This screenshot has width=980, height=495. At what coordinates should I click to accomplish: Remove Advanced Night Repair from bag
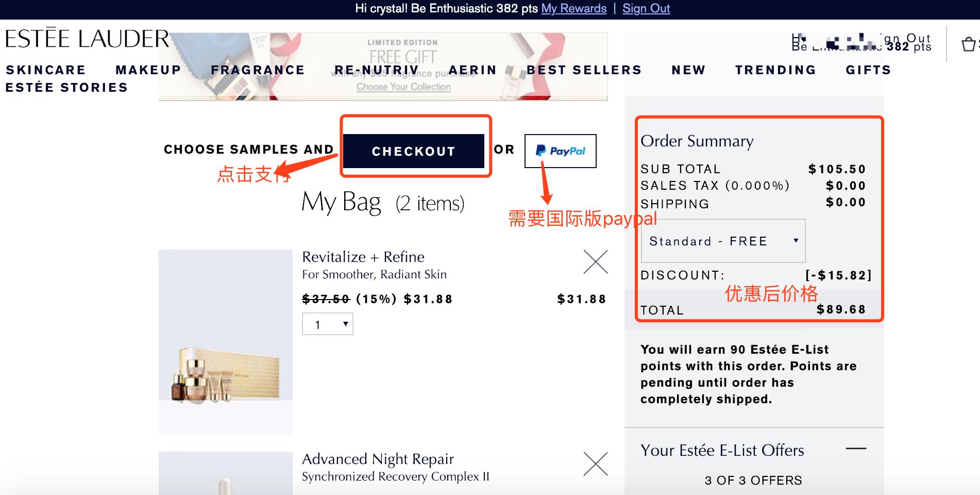tap(596, 464)
